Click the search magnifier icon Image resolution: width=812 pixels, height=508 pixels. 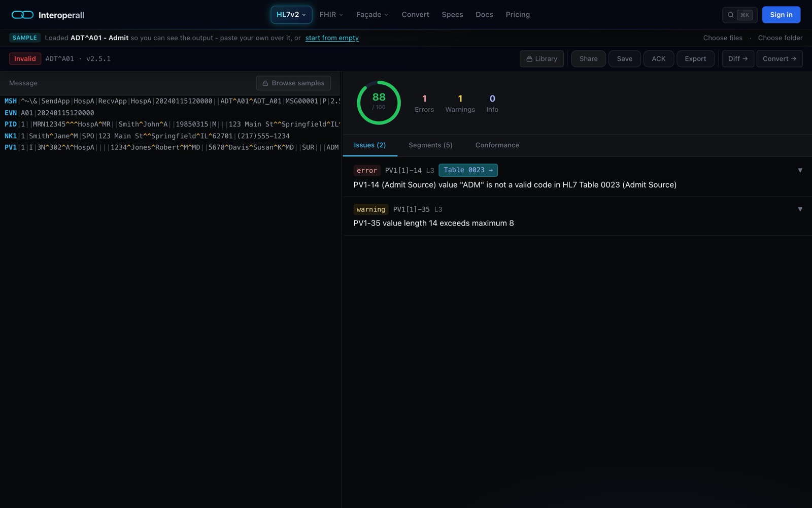730,15
